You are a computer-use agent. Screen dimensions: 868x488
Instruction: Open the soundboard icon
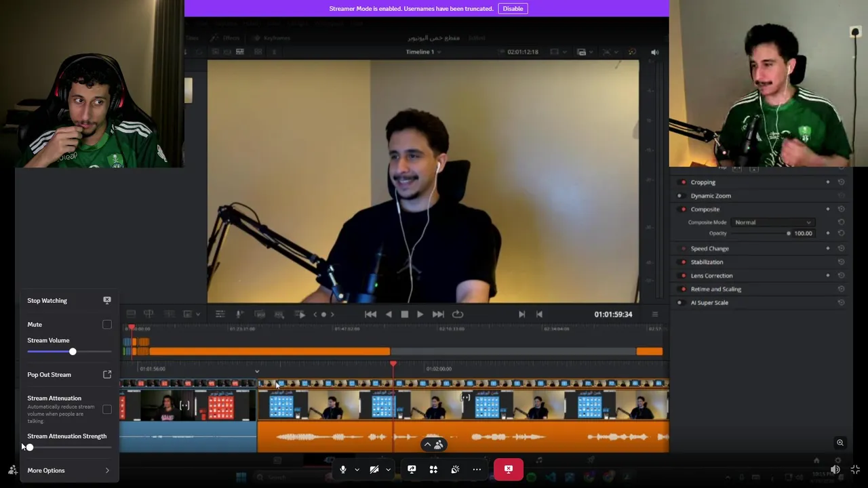[455, 469]
